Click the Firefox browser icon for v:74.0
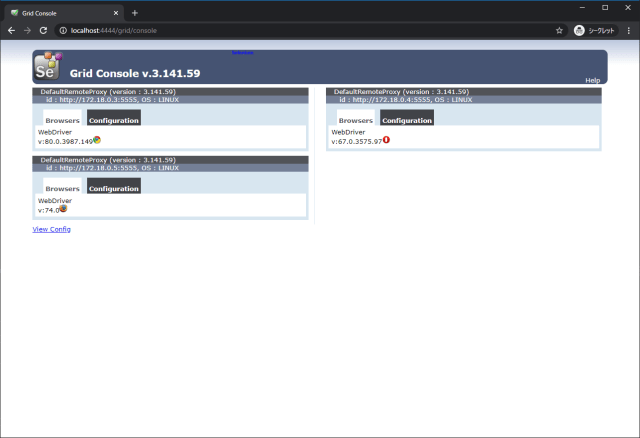Viewport: 640px width, 438px height. (63, 209)
